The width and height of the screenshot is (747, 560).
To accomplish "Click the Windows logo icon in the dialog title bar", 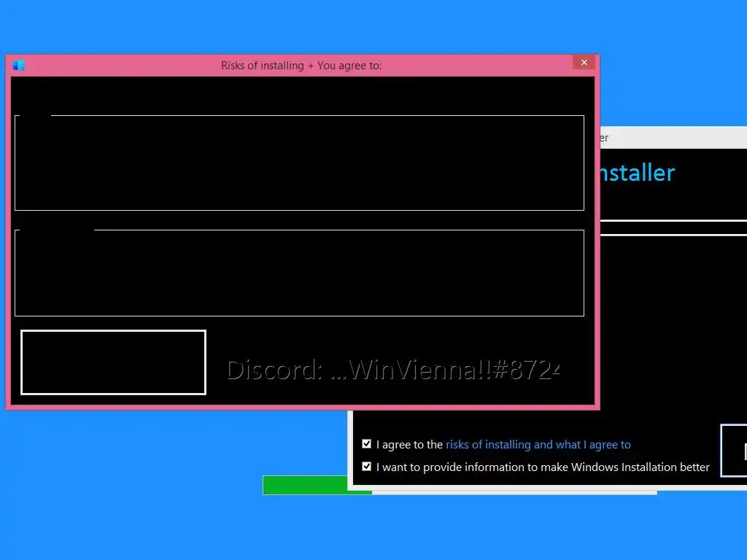I will pyautogui.click(x=18, y=65).
